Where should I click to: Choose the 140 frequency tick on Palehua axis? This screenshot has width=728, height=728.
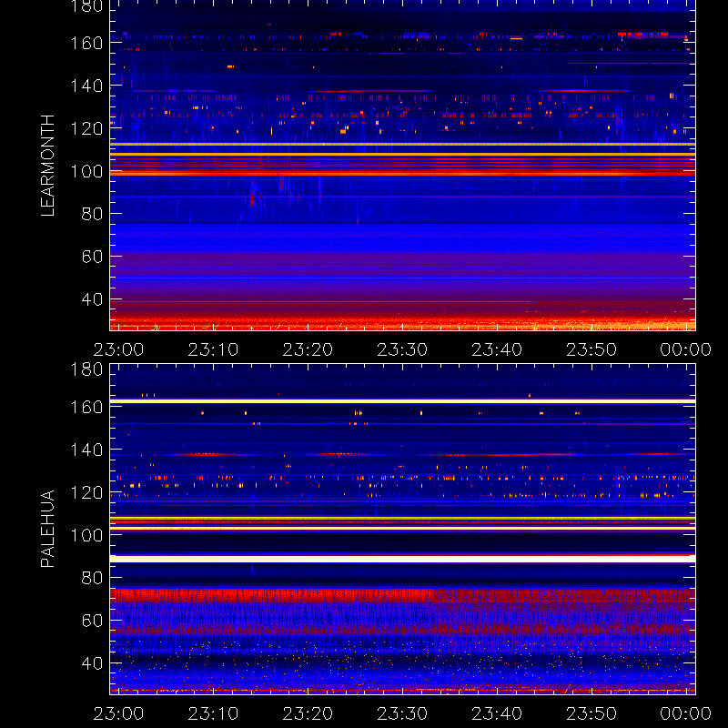[x=86, y=450]
